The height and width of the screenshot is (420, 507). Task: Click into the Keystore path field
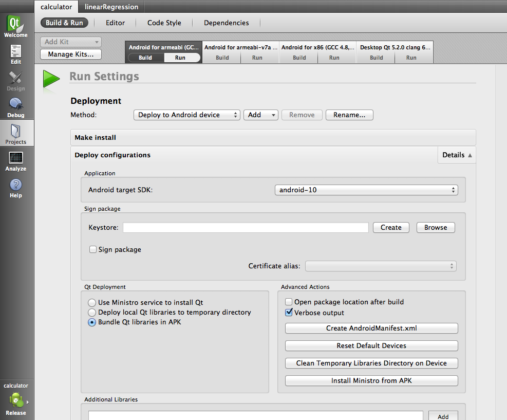(246, 227)
